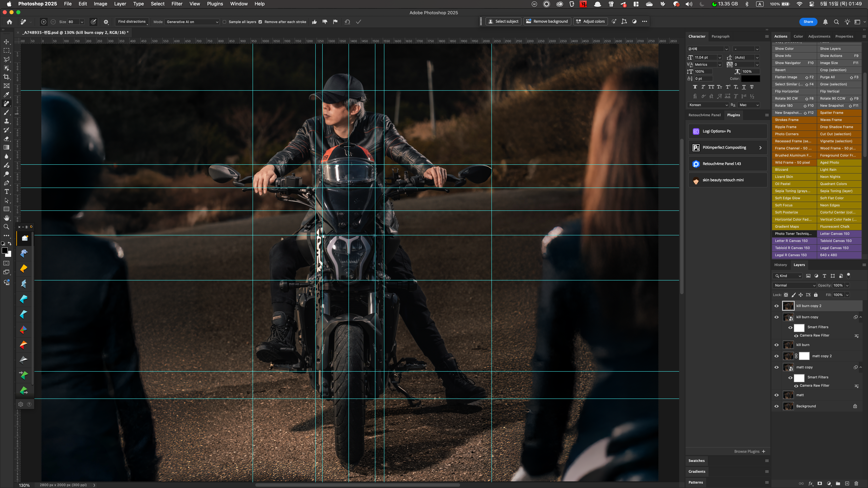Select the Hand tool
Screen dimensions: 868x488
[6, 218]
